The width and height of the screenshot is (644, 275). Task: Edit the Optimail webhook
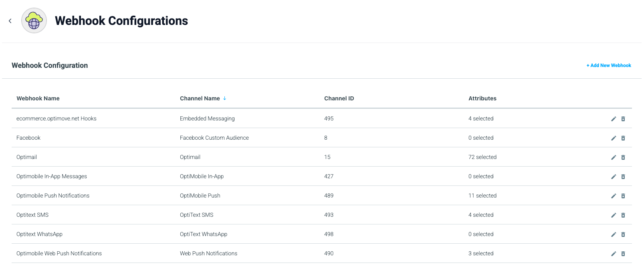point(614,157)
